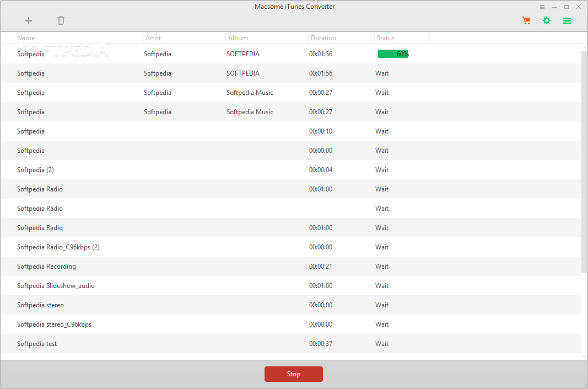Click the scrollbar up arrow
The height and width of the screenshot is (389, 588).
(584, 47)
